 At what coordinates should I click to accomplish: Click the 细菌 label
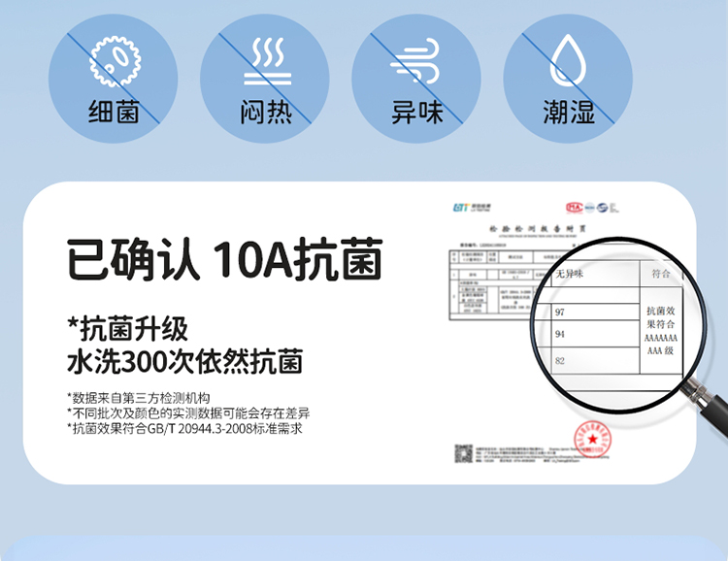(114, 112)
